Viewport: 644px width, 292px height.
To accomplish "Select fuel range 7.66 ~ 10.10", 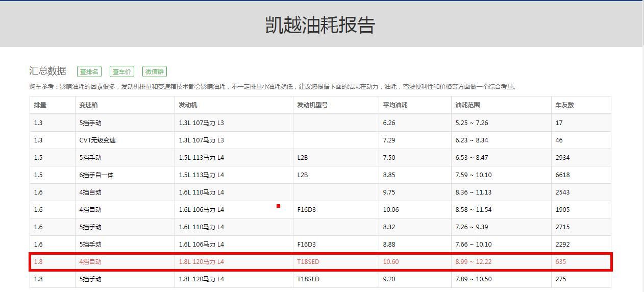I will tap(474, 244).
